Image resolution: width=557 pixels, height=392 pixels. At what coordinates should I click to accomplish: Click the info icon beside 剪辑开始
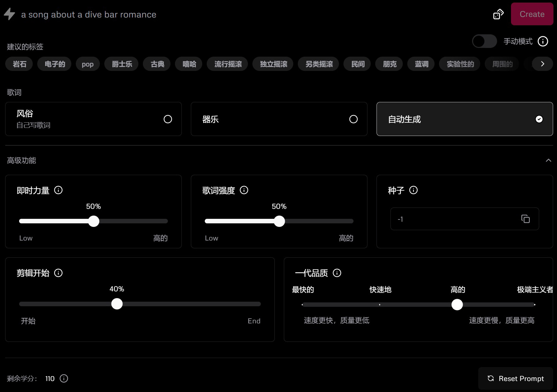(58, 273)
